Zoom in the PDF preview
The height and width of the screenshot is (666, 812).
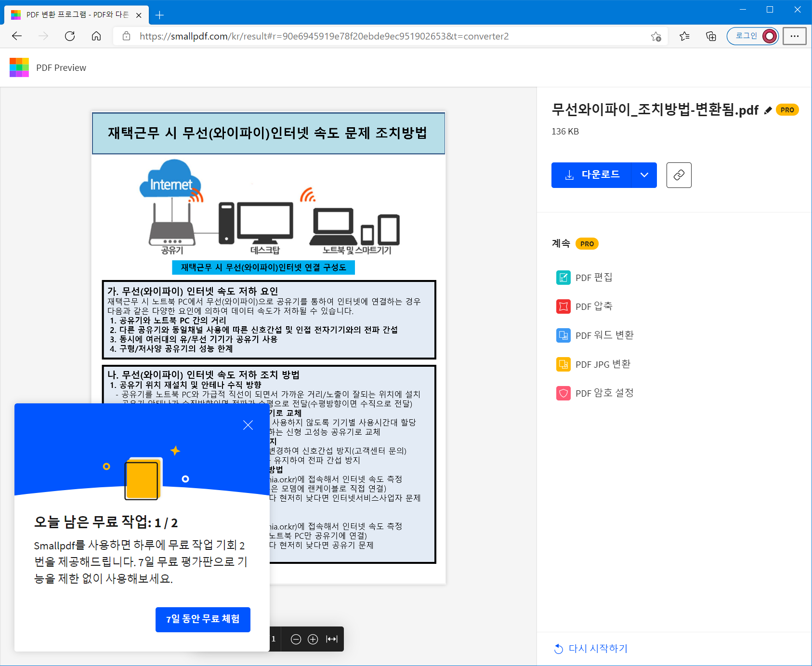tap(313, 639)
